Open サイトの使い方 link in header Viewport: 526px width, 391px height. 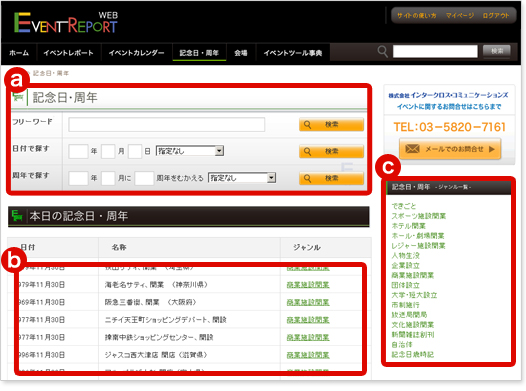click(417, 15)
